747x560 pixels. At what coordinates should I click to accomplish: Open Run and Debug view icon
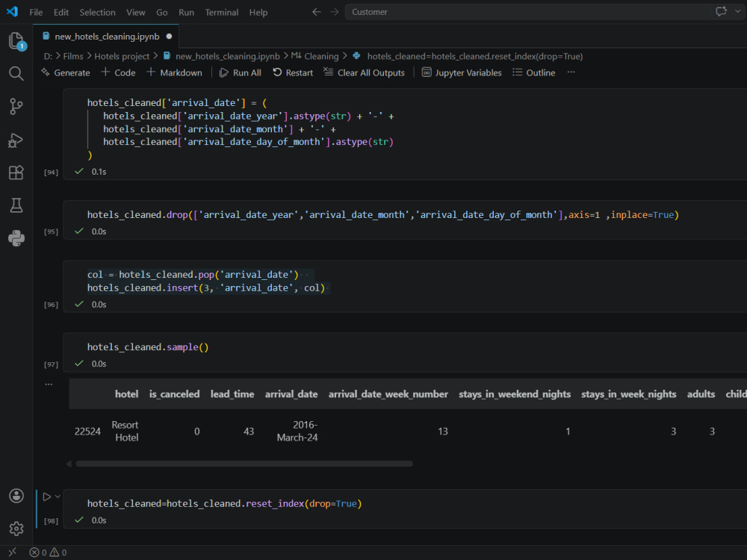coord(16,140)
